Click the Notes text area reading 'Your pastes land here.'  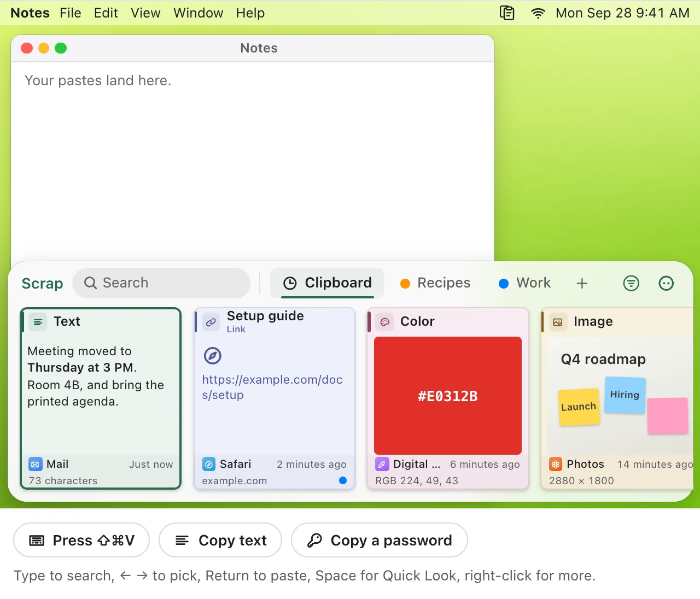(x=253, y=161)
